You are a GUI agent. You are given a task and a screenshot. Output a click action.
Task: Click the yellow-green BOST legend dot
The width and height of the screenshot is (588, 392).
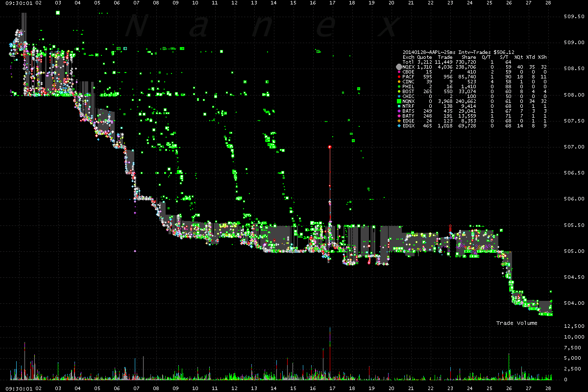pos(399,92)
